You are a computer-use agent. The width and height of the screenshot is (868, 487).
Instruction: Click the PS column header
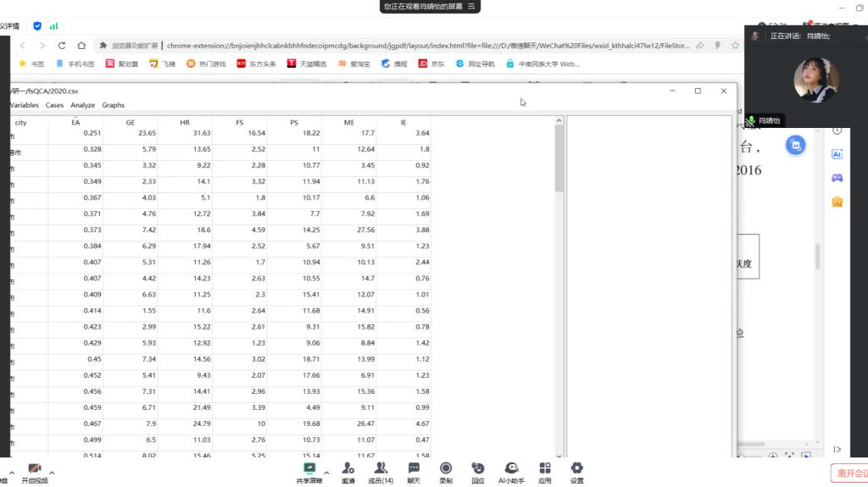[x=294, y=122]
